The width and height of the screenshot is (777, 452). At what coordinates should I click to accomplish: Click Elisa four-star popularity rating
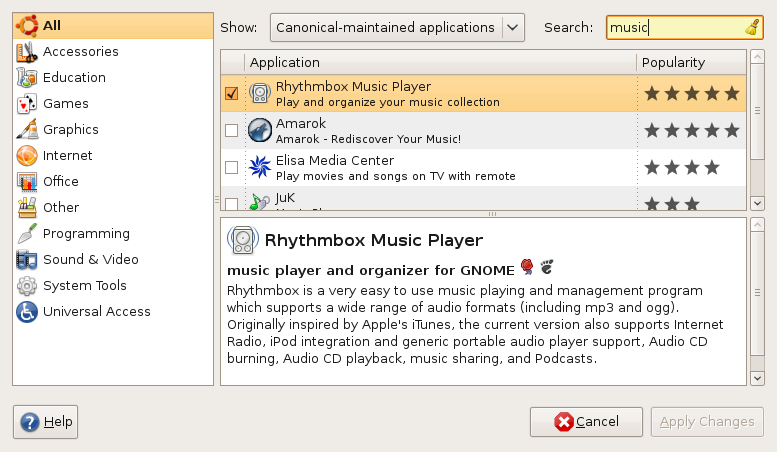pos(682,167)
